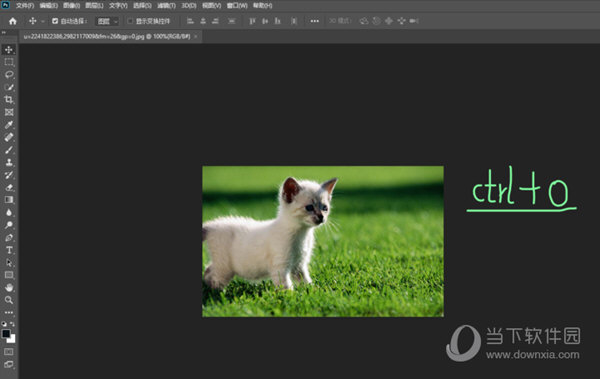Open the 选择(S) Select menu

point(142,6)
